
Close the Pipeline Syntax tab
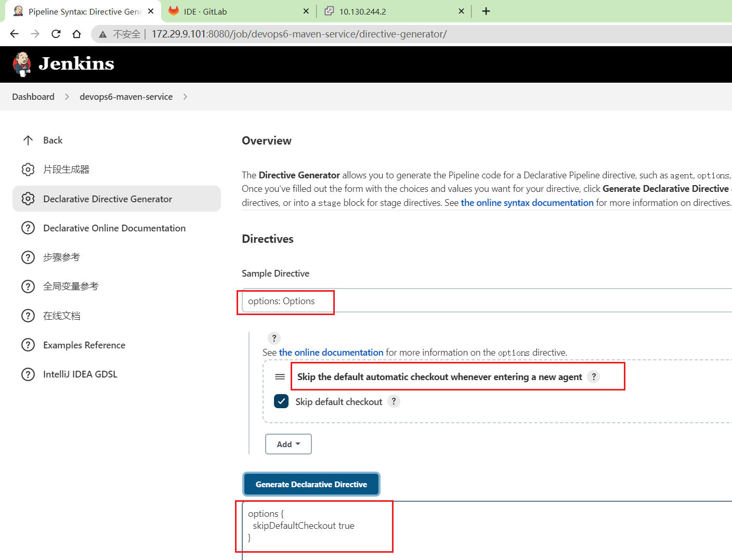point(151,11)
